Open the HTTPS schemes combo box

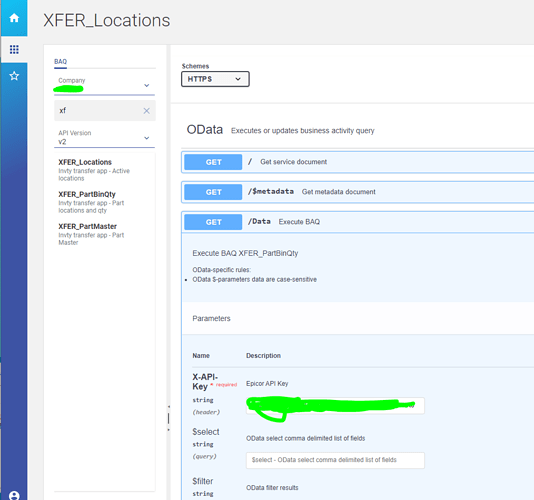tap(215, 79)
